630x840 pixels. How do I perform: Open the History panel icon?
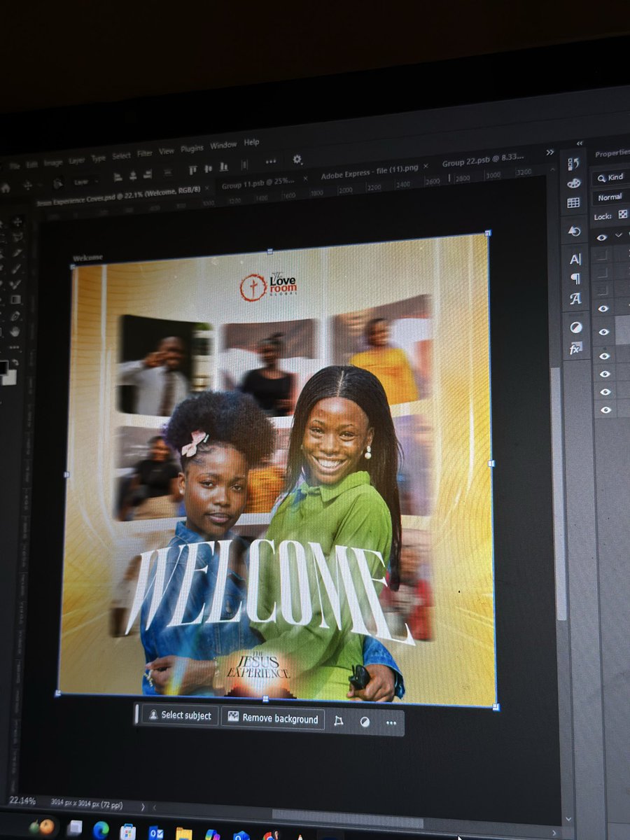click(573, 164)
